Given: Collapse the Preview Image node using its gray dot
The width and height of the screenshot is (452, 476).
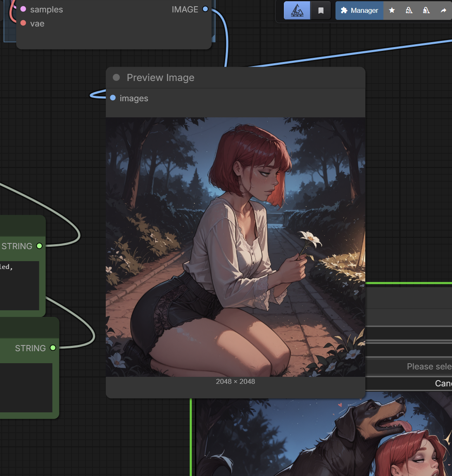Looking at the screenshot, I should tap(116, 77).
